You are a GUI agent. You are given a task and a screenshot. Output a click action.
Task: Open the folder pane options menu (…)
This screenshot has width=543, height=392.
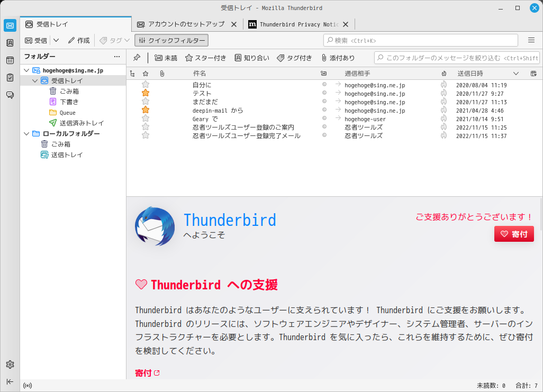[x=117, y=57]
